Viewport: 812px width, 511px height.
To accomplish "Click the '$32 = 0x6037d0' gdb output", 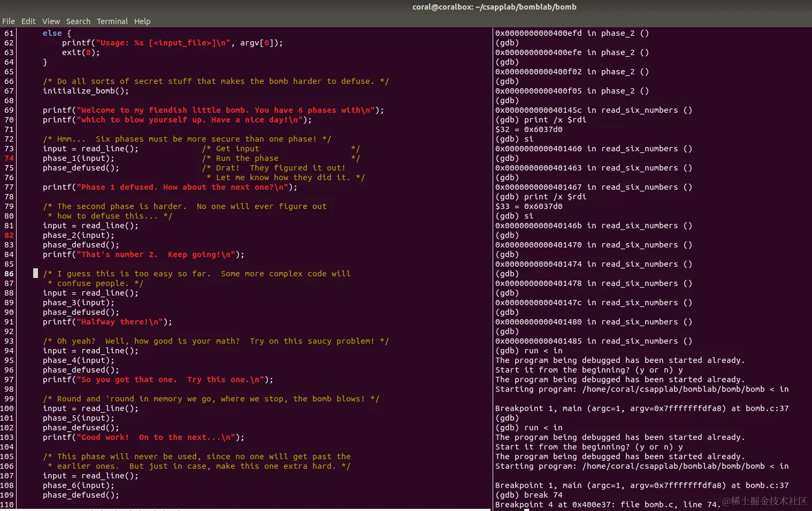I will (x=528, y=129).
